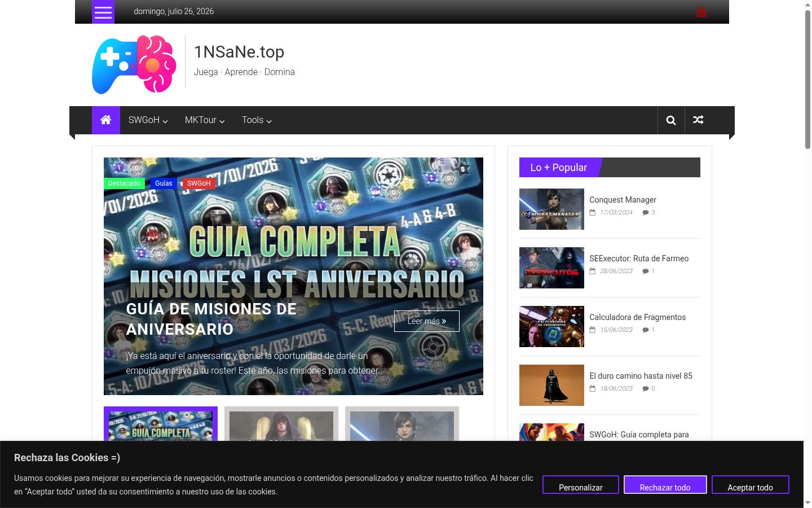Click the 17/03/2024 date of Conquest Manager
Viewport: 812px width, 508px height.
tap(616, 213)
